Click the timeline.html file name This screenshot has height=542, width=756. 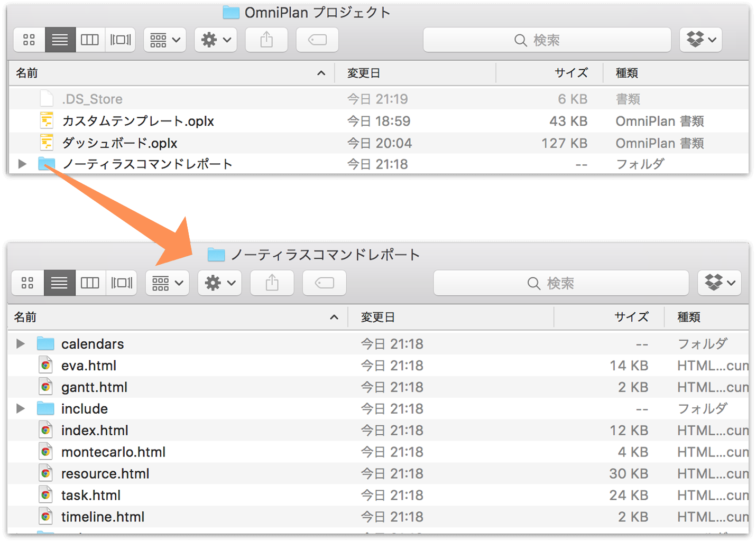[x=103, y=517]
